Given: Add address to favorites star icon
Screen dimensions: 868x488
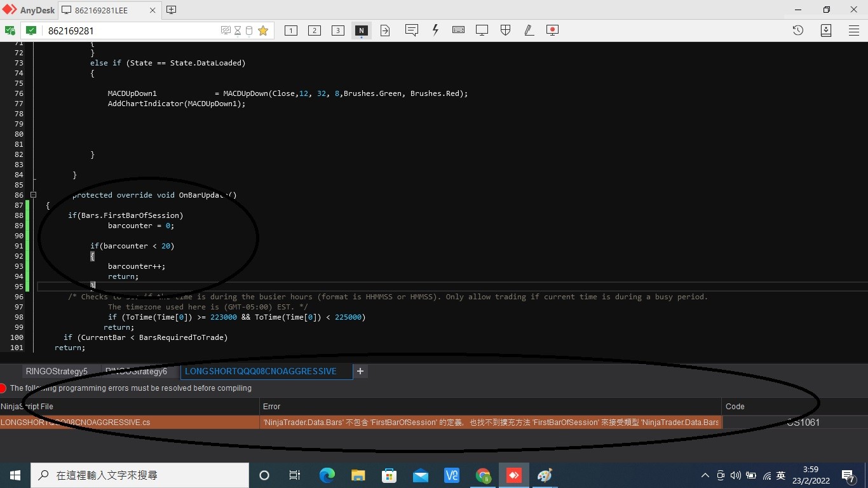Looking at the screenshot, I should point(263,30).
